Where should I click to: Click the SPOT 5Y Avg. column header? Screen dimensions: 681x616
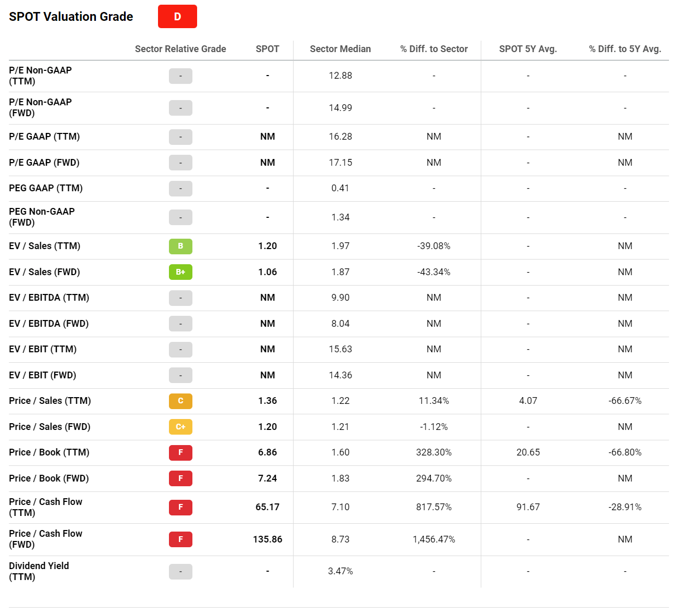(x=528, y=49)
